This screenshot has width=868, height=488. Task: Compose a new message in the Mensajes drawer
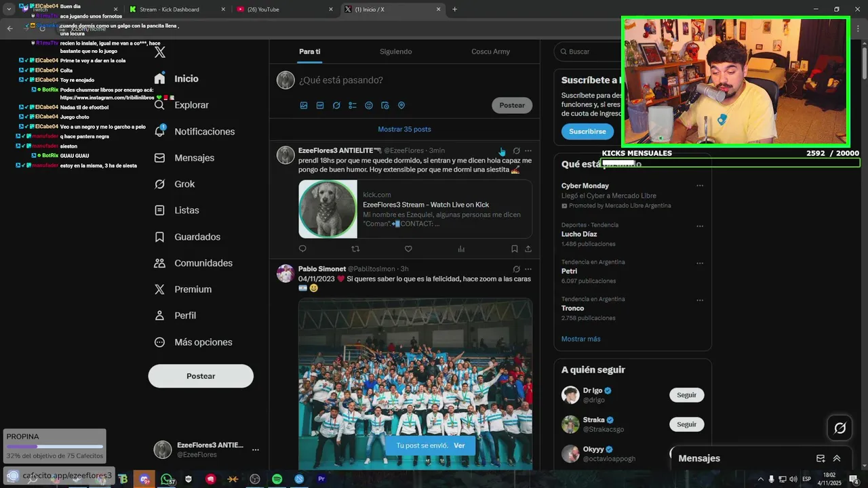click(x=821, y=458)
